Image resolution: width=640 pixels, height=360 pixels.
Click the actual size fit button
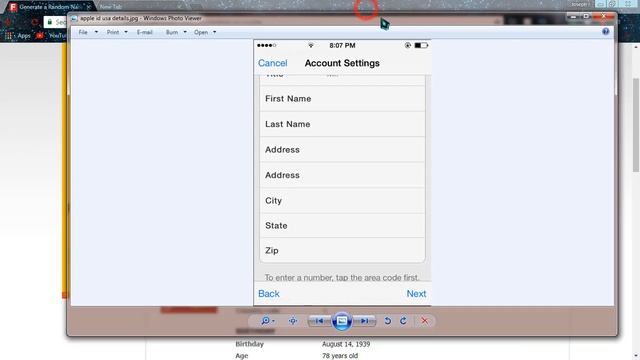pyautogui.click(x=293, y=321)
